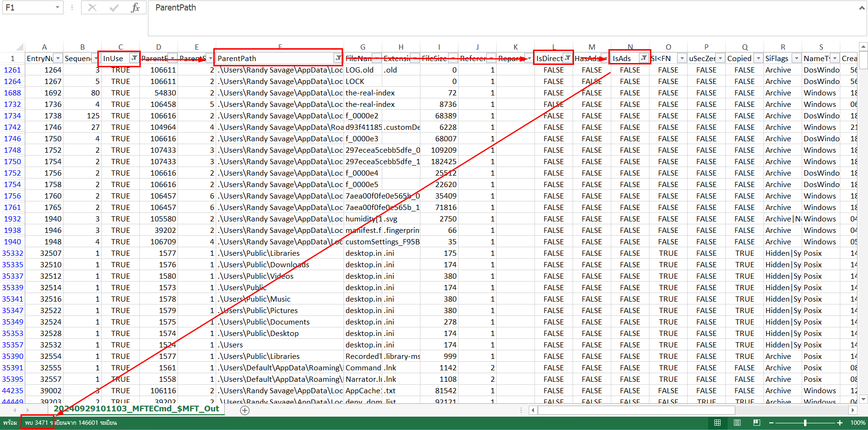Open the Copied column filter dropdown

click(758, 58)
